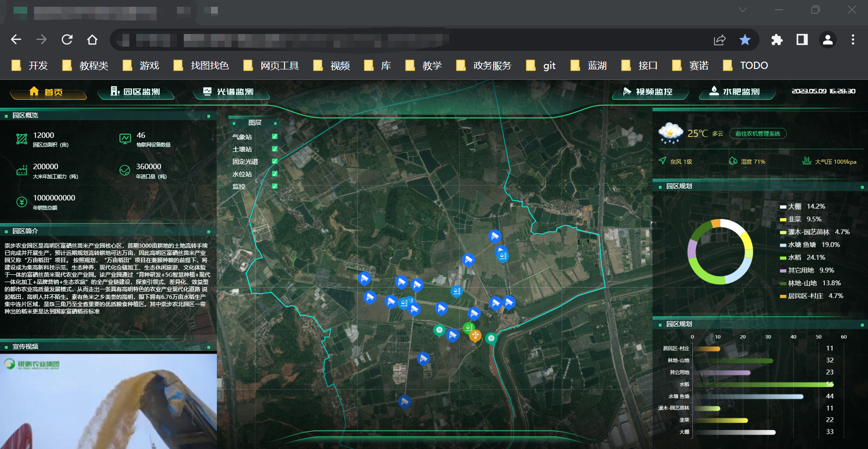The width and height of the screenshot is (868, 449).
Task: Click the annual export icon next to 360000
Action: pos(125,171)
